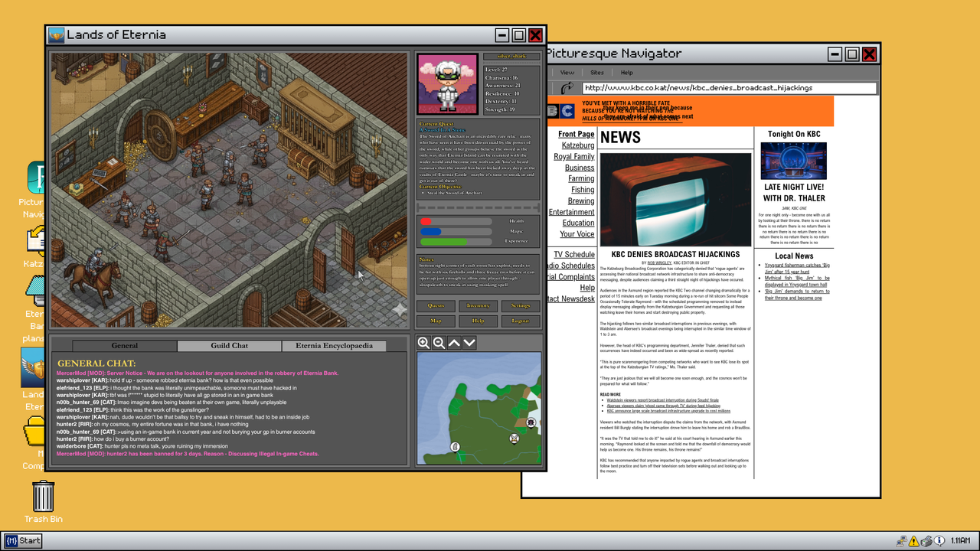Open the Education section link
This screenshot has height=551, width=980.
pos(578,223)
